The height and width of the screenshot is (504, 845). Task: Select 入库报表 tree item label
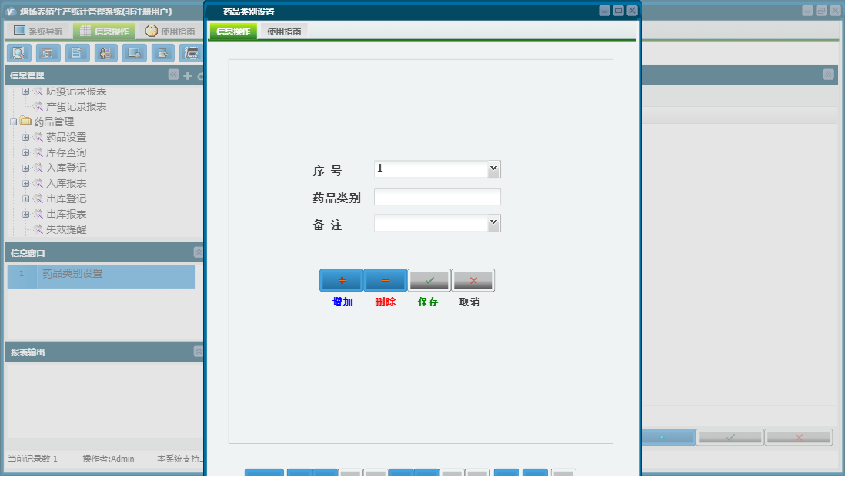pyautogui.click(x=66, y=184)
